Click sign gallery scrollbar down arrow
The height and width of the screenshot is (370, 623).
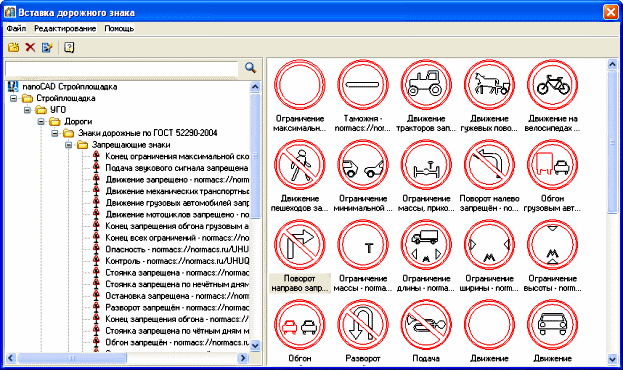click(x=612, y=359)
